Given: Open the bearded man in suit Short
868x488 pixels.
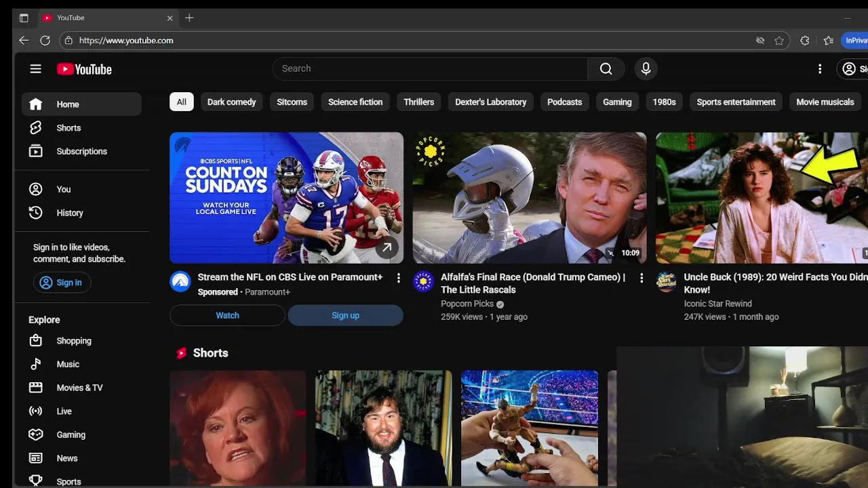Looking at the screenshot, I should coord(384,428).
